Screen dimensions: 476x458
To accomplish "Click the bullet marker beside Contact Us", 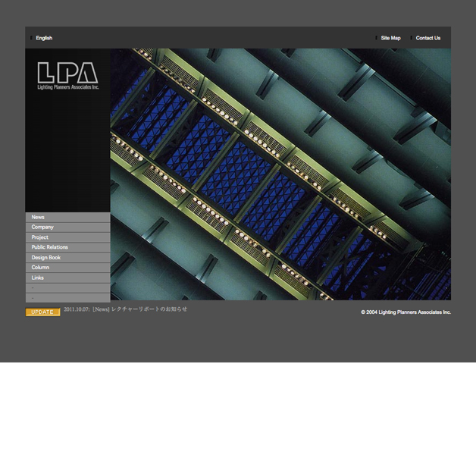I will click(412, 38).
